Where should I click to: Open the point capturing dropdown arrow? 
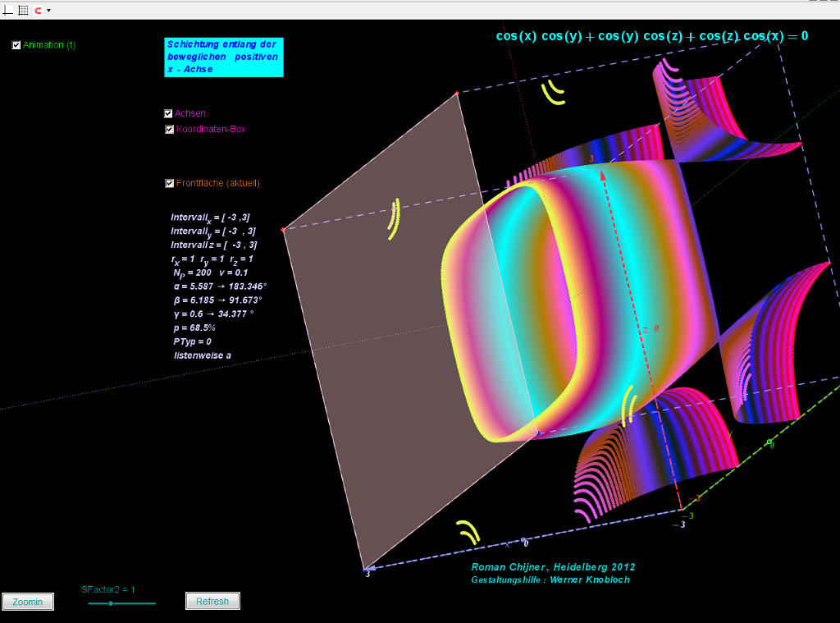[x=48, y=11]
